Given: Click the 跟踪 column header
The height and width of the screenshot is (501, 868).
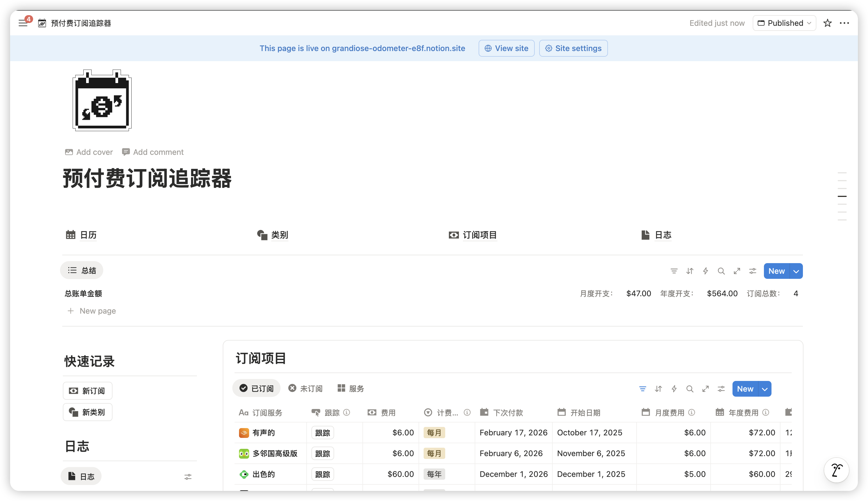Looking at the screenshot, I should [x=334, y=413].
